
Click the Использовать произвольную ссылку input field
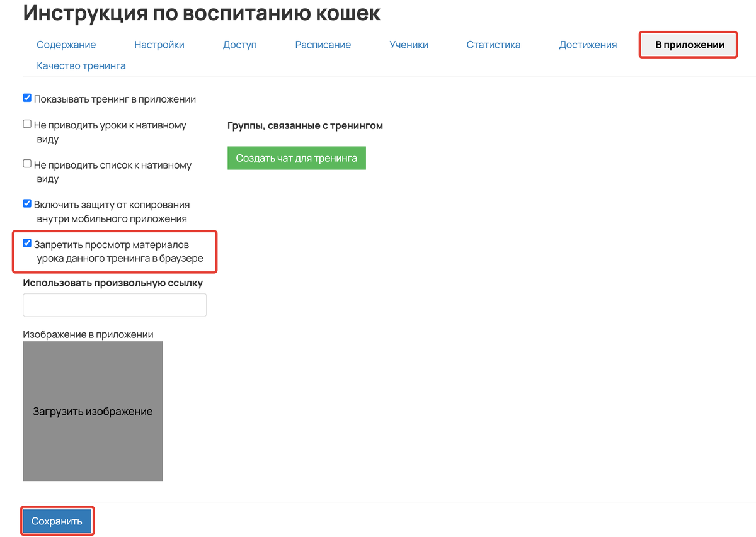point(115,305)
